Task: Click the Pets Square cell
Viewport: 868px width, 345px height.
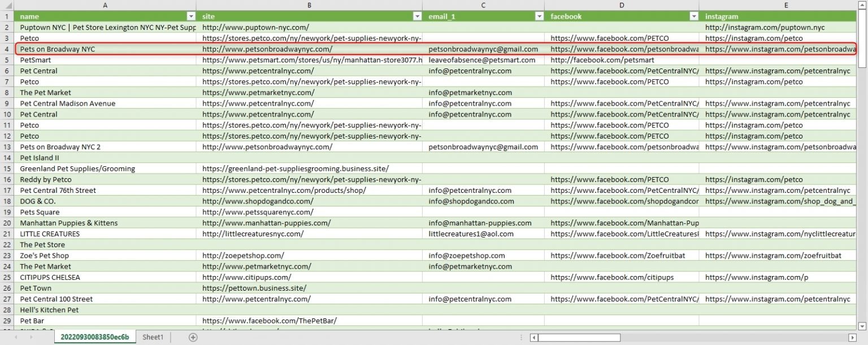Action: (105, 212)
